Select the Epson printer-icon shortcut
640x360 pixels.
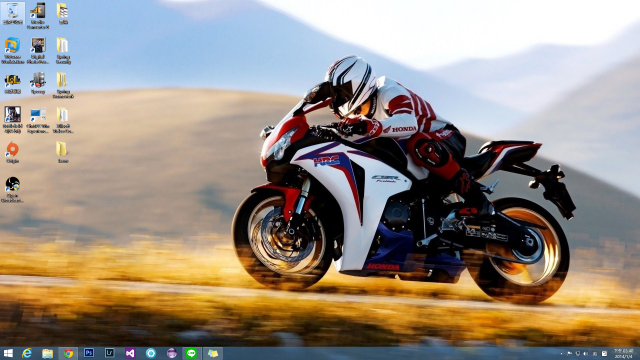pos(38,83)
